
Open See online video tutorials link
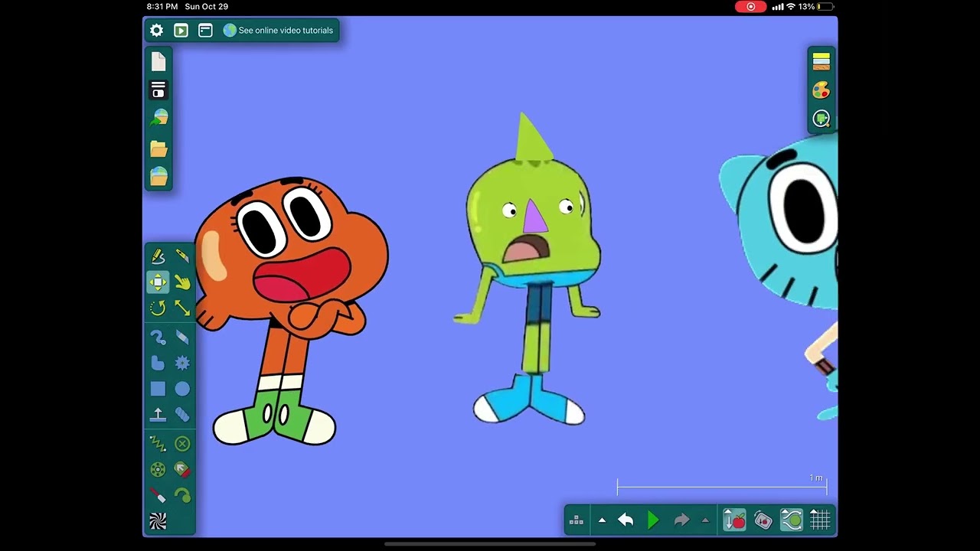[x=278, y=31]
